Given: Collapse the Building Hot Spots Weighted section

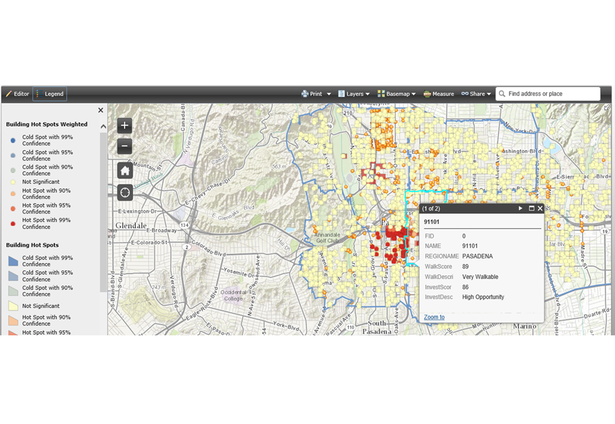Looking at the screenshot, I should coord(103,126).
